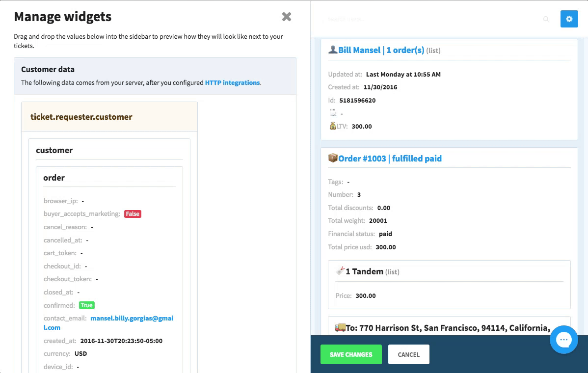Click the truck shipping address icon

(x=340, y=327)
